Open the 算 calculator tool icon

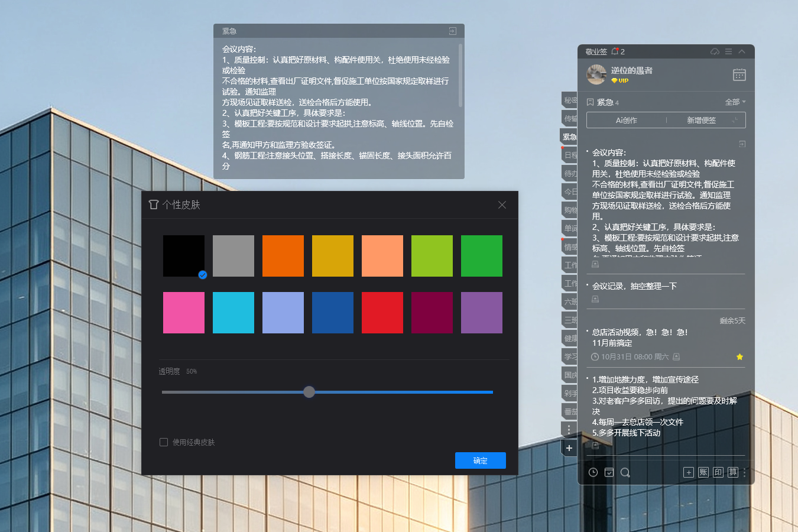[733, 472]
